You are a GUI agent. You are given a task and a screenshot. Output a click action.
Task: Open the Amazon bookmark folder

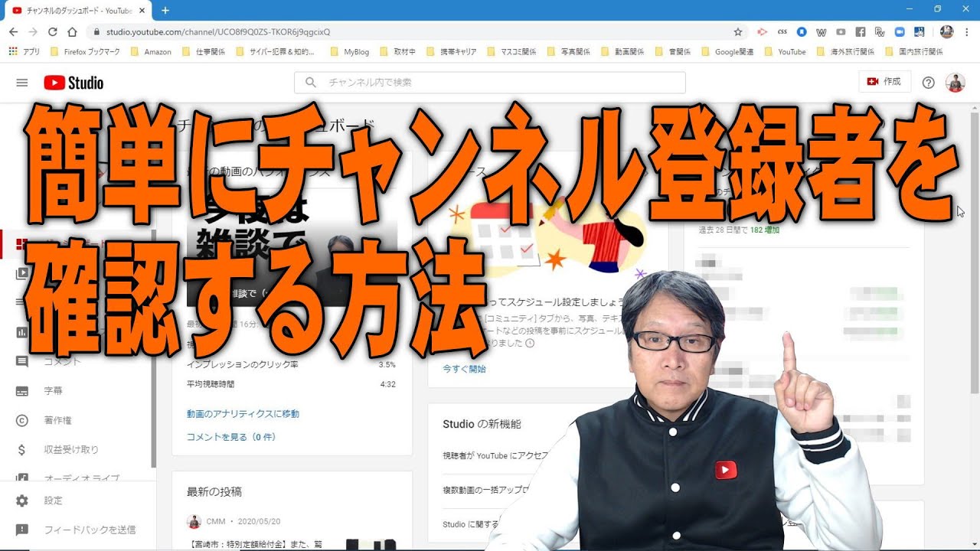(151, 52)
